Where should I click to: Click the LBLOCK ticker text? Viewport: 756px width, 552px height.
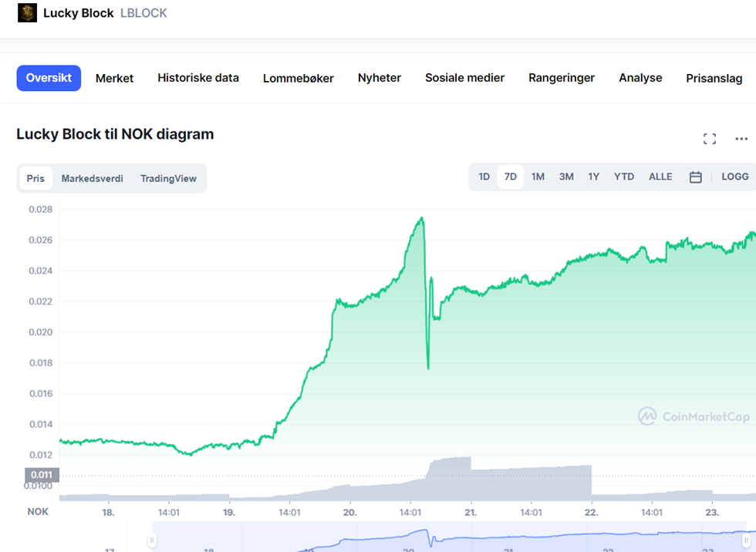click(143, 13)
